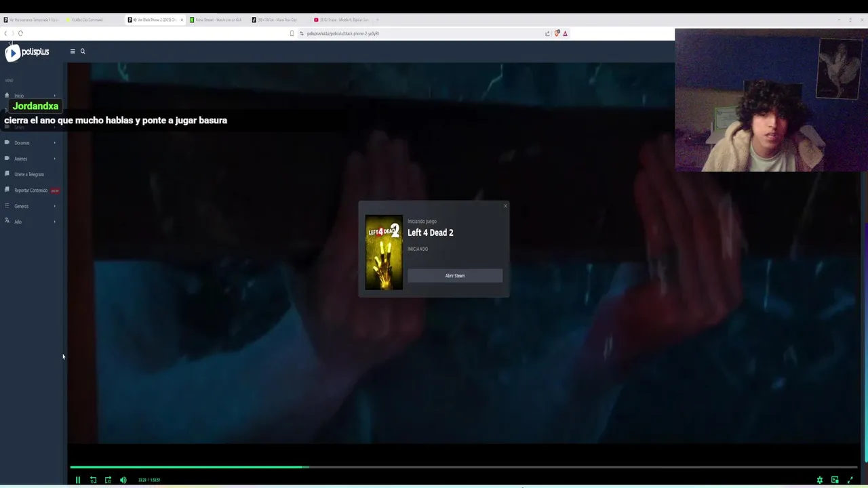Switch to the KickBot Clip Command tab
Viewport: 868px width, 488px height.
pos(94,20)
